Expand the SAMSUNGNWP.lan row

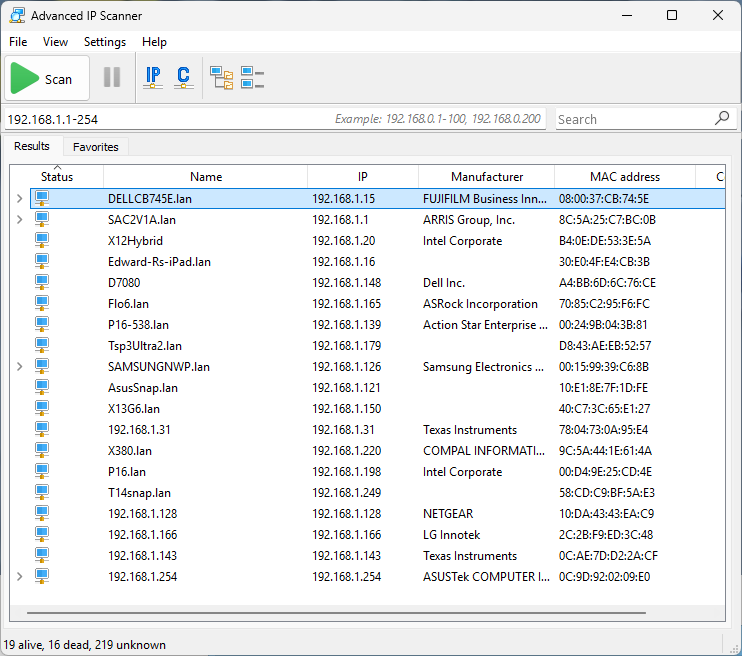coord(19,367)
